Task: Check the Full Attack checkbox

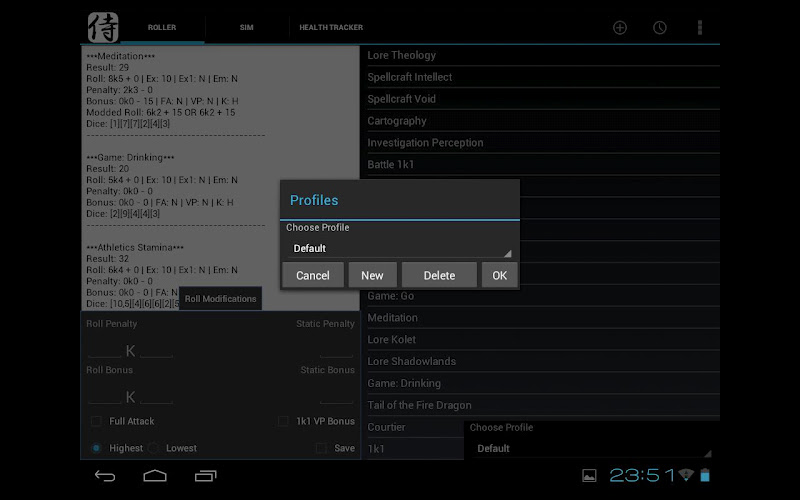Action: pos(96,421)
